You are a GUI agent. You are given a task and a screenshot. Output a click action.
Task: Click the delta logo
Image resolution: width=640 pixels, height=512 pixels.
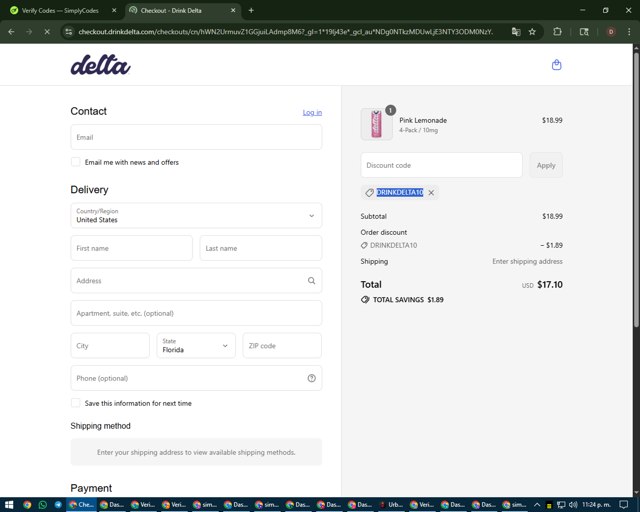coord(100,65)
